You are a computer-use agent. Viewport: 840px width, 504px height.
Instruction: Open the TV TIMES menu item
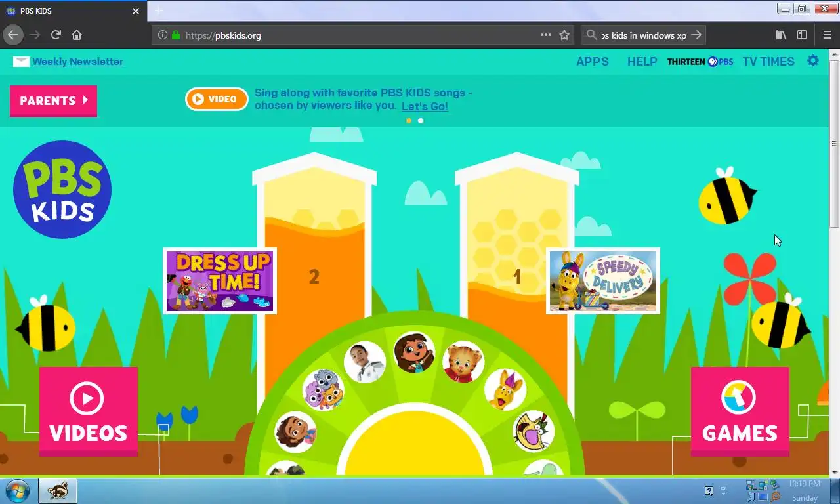(768, 62)
